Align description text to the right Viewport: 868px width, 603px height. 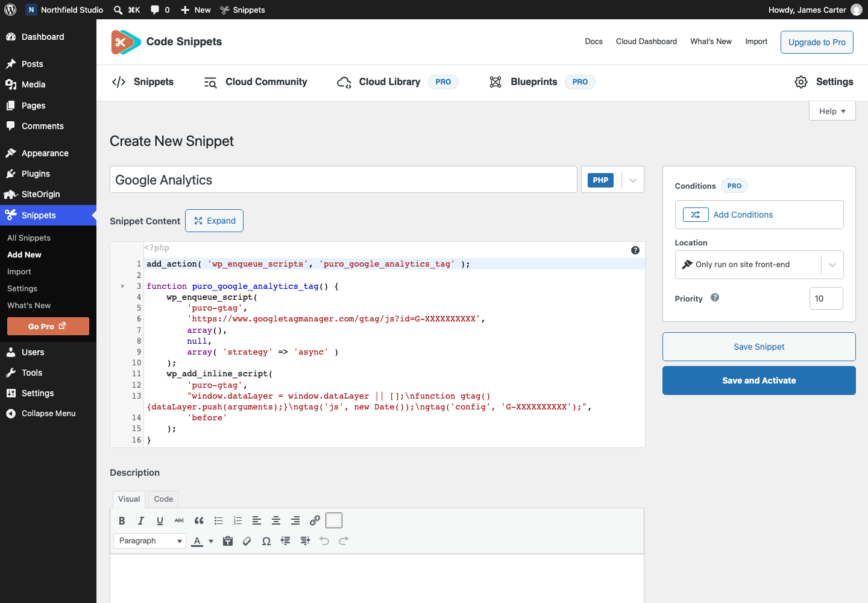pos(295,520)
